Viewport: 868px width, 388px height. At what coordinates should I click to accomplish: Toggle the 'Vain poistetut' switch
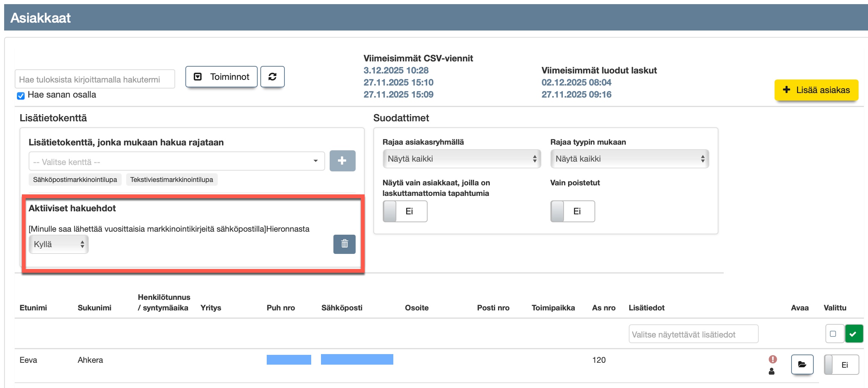point(572,211)
